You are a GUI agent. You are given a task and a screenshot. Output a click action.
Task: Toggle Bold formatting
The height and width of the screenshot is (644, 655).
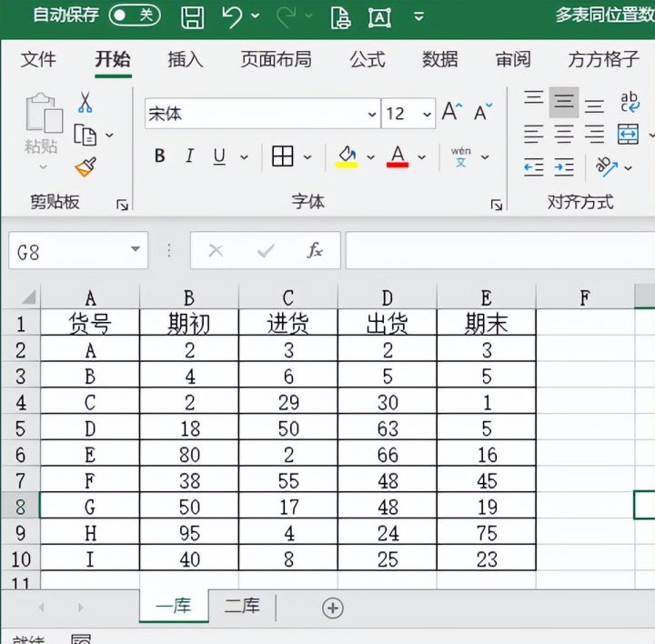(x=159, y=156)
